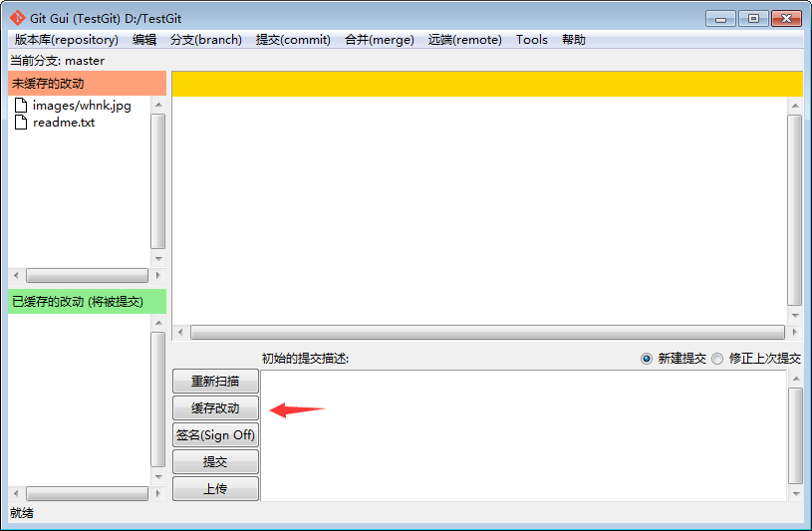The image size is (812, 531).
Task: Click right arrow of unstaged list horizontal scrollbar
Action: click(157, 275)
